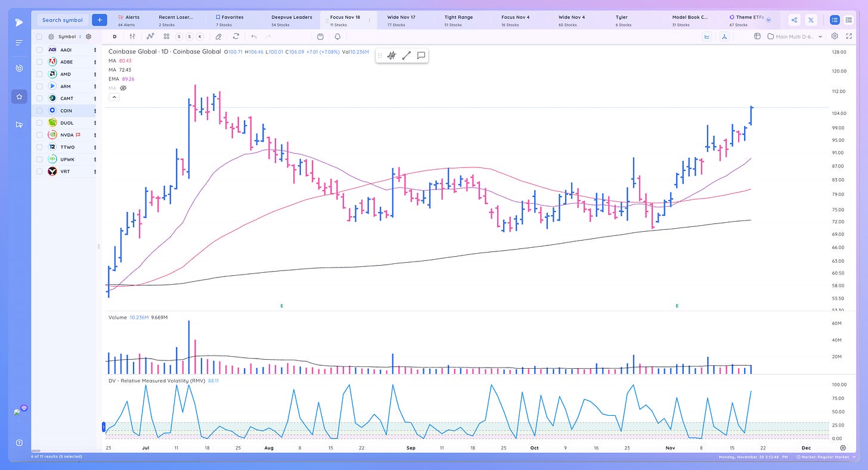
Task: Click the share icon button
Action: (x=795, y=20)
